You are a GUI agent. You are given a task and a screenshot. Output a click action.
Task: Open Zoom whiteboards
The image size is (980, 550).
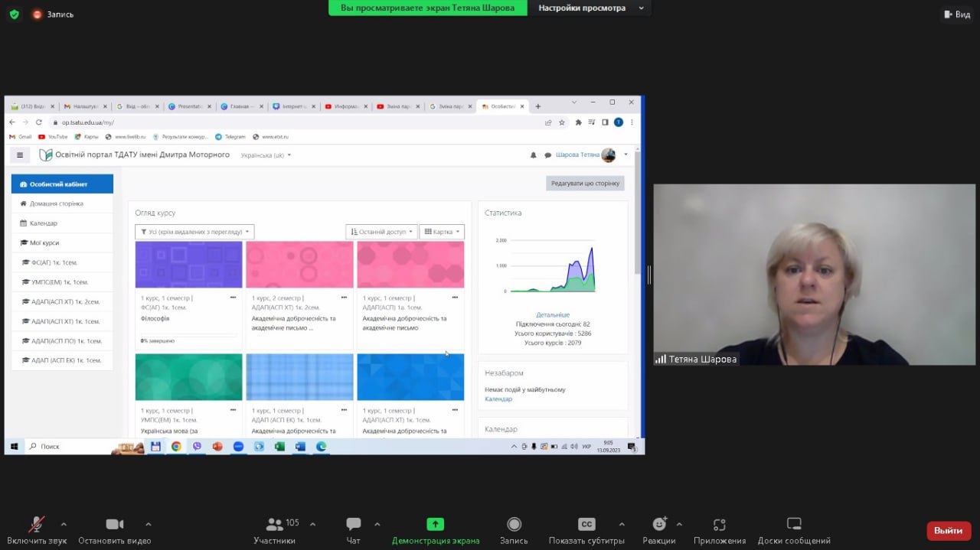point(794,530)
